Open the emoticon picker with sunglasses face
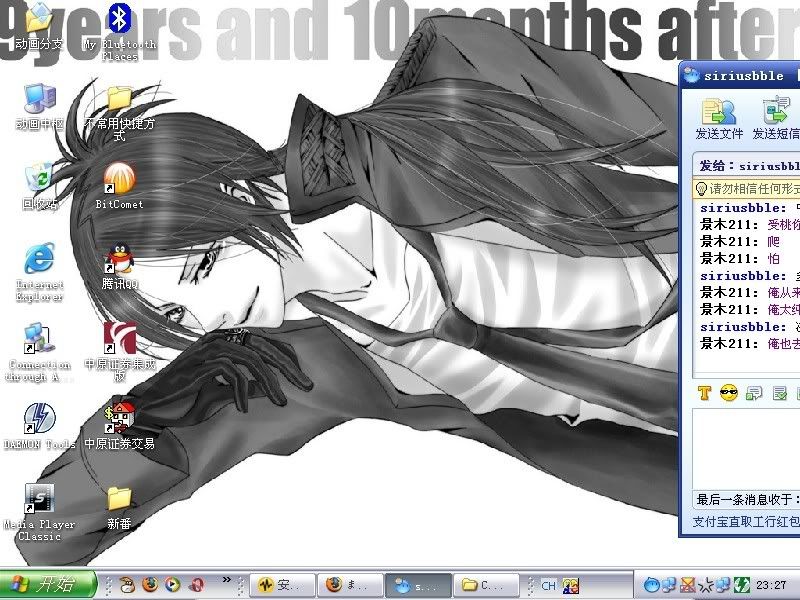The image size is (800, 600). point(729,393)
